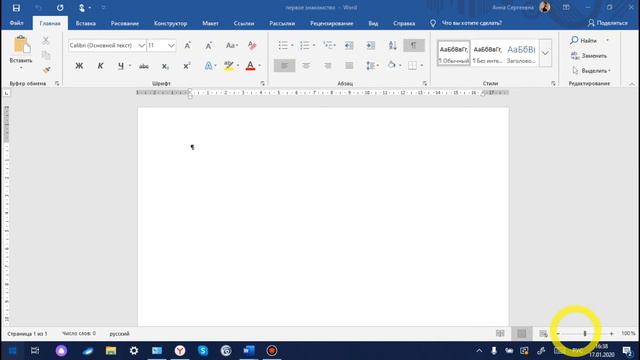Switch to the Рисование tab
Image resolution: width=640 pixels, height=360 pixels.
point(124,23)
